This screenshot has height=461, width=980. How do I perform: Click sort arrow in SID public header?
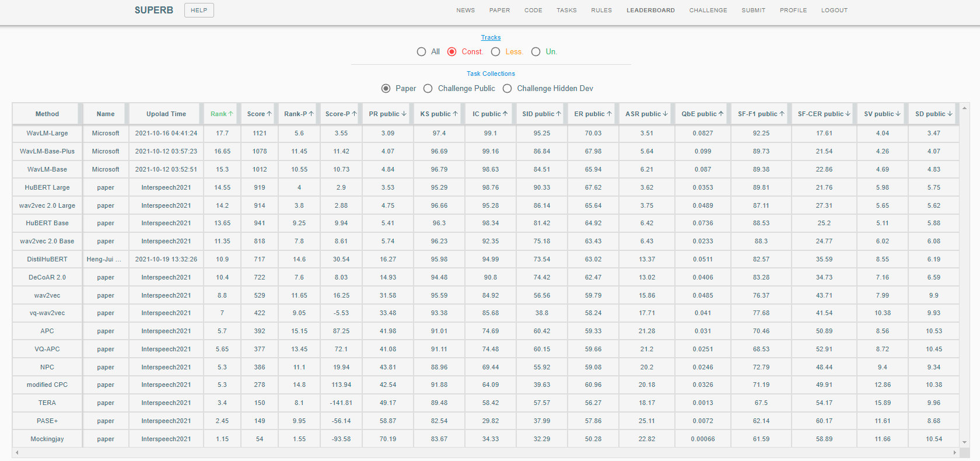pos(558,114)
